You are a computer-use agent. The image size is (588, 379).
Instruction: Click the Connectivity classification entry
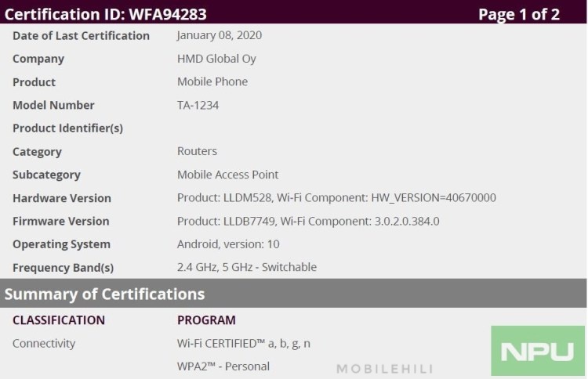[x=44, y=344]
